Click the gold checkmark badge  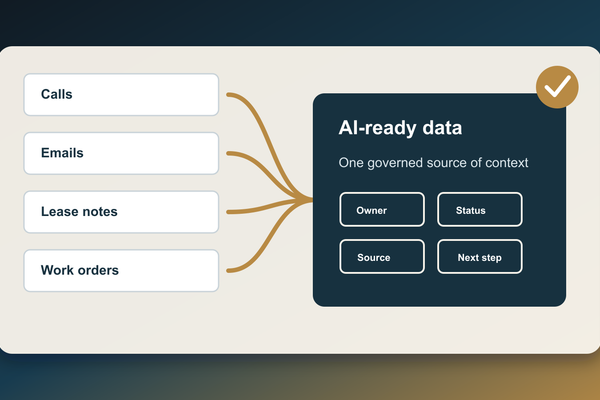point(557,87)
